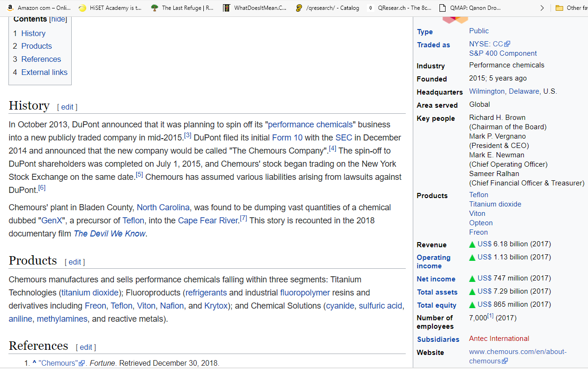The height and width of the screenshot is (369, 588).
Task: Open the Nafion link
Action: 172,306
